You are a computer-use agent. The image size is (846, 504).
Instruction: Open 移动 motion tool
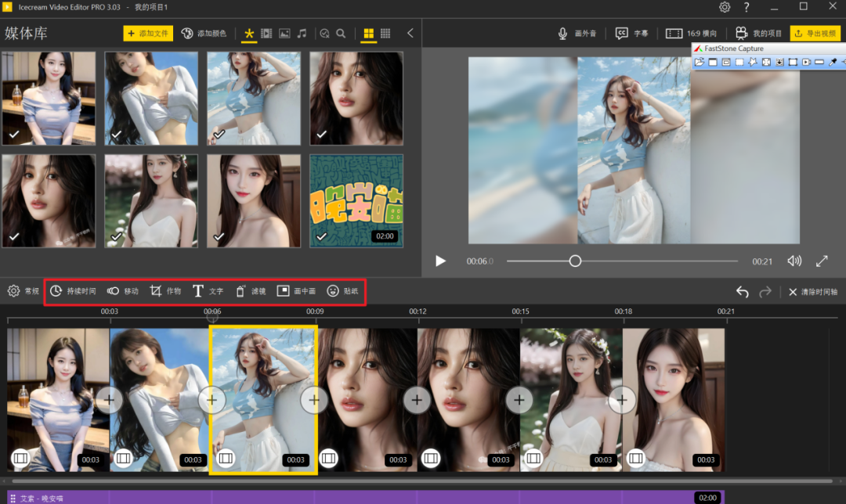(x=122, y=291)
